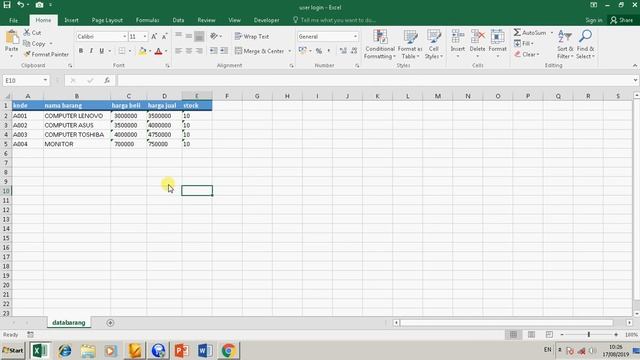Open Format as Table
The width and height of the screenshot is (640, 360).
pyautogui.click(x=410, y=44)
